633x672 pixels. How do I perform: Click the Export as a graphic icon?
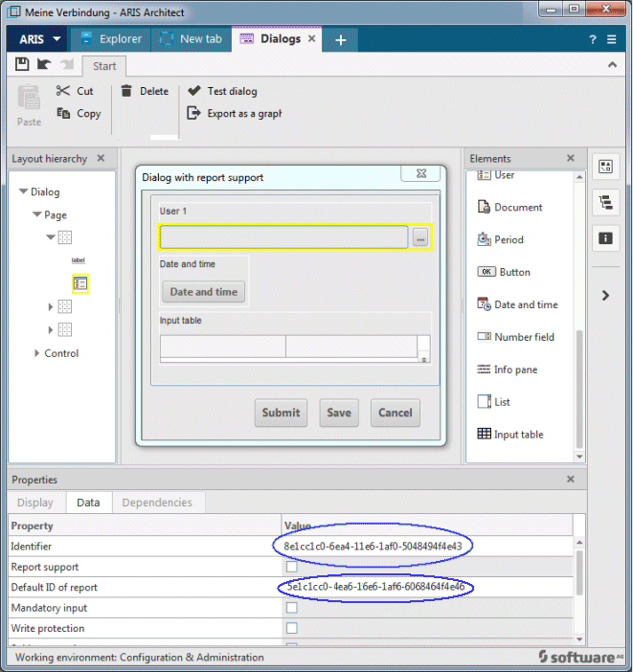pos(193,113)
